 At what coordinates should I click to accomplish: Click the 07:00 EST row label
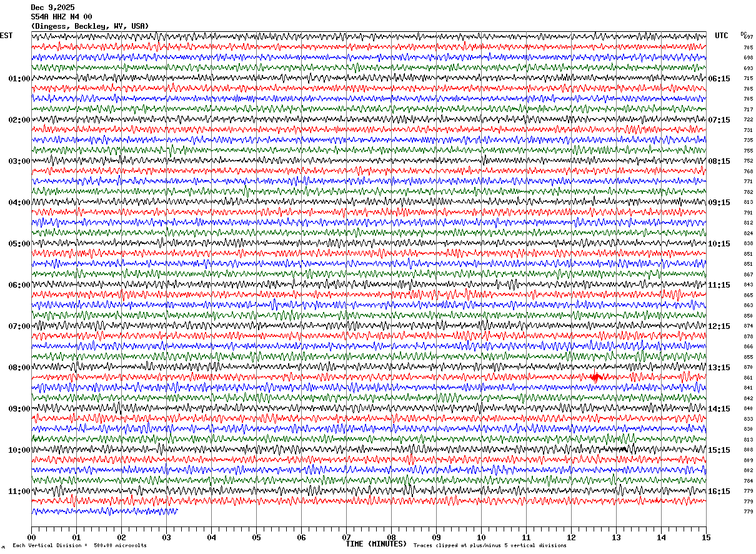pyautogui.click(x=19, y=326)
